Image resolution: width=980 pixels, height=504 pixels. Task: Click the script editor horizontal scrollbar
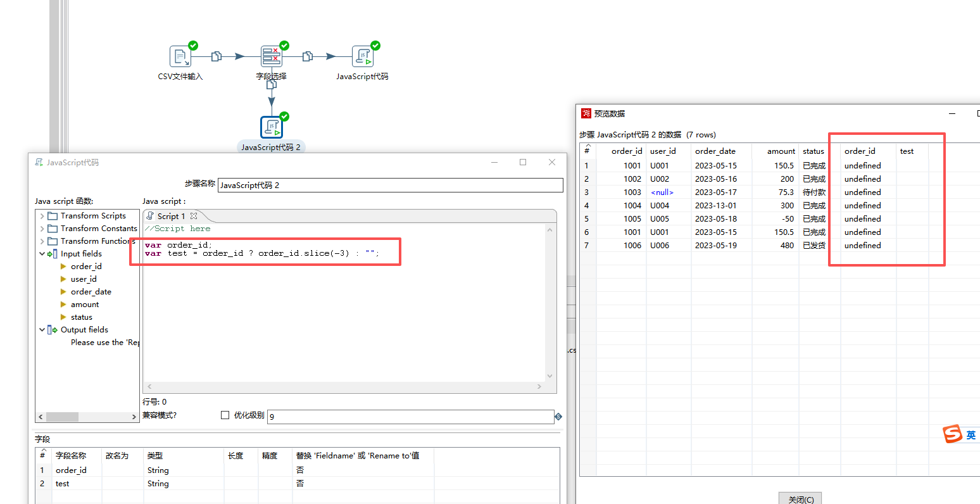(x=344, y=386)
